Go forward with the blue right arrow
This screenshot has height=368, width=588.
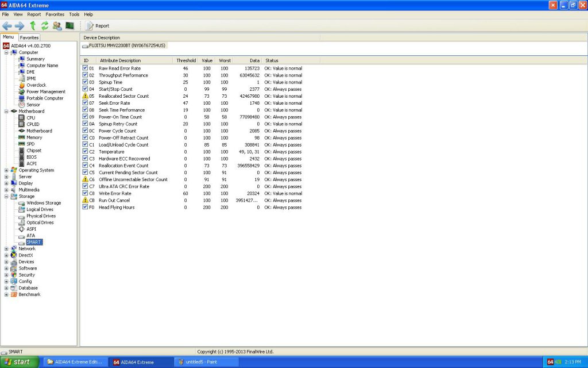pyautogui.click(x=20, y=26)
